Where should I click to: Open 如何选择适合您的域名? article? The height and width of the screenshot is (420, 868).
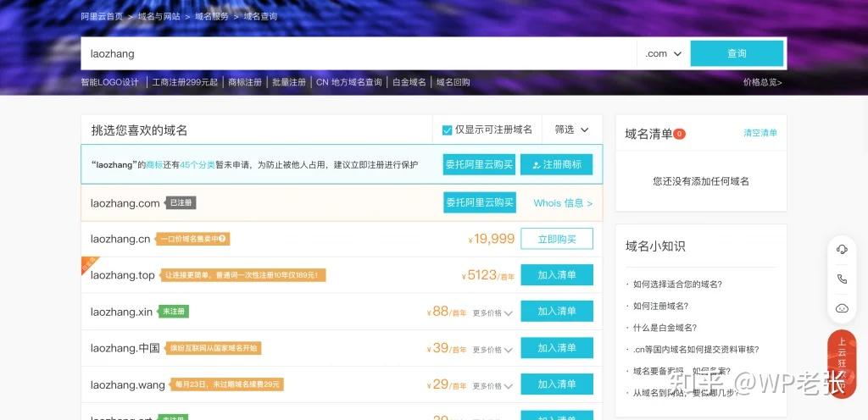(677, 284)
